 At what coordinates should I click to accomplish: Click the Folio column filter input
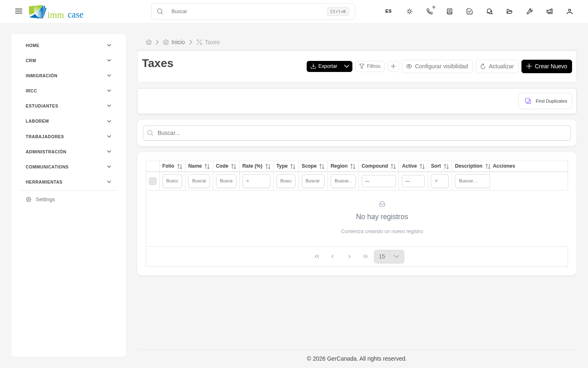172,181
